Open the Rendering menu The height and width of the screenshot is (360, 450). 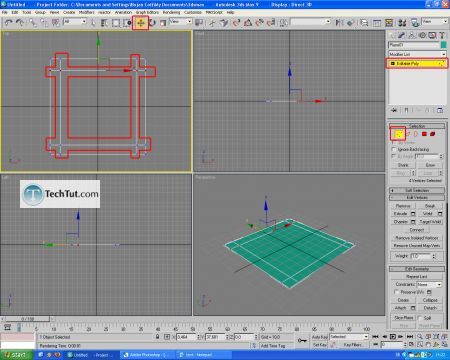(171, 12)
